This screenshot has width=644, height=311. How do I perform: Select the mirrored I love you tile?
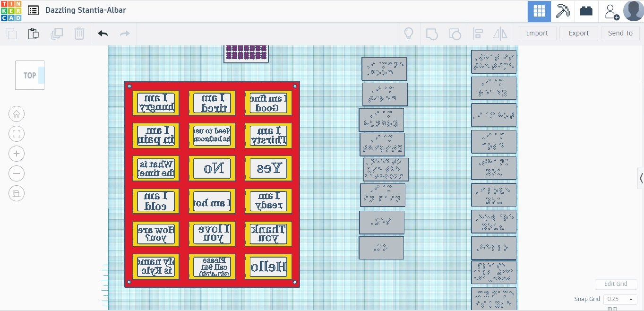pos(212,233)
